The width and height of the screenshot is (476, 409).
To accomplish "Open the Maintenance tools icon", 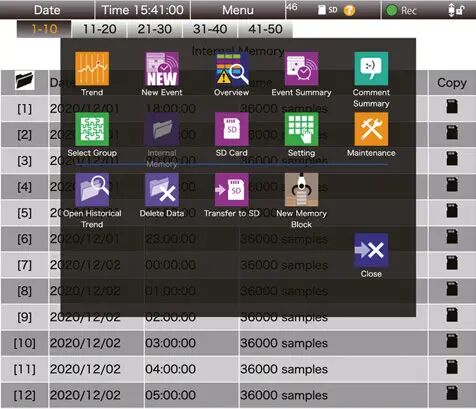I will click(371, 129).
